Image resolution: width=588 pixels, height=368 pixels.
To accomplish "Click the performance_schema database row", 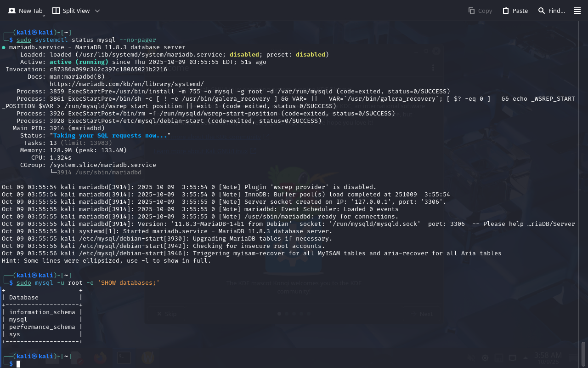I will pyautogui.click(x=42, y=327).
